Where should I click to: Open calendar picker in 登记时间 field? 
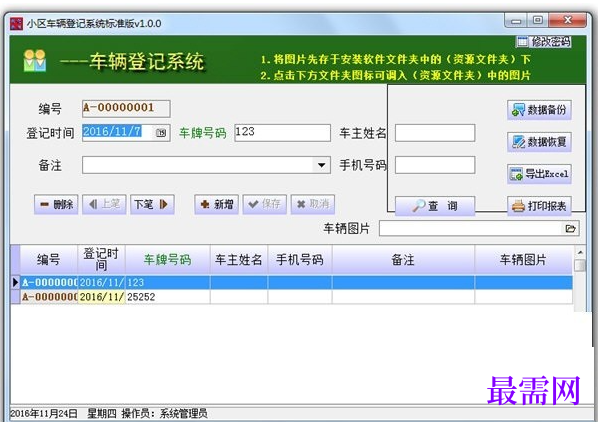(x=161, y=133)
